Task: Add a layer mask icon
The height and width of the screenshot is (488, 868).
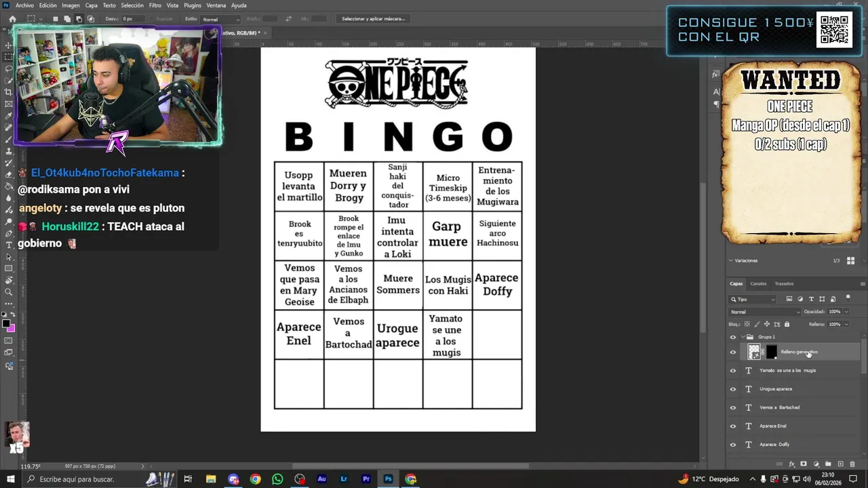Action: point(804,464)
